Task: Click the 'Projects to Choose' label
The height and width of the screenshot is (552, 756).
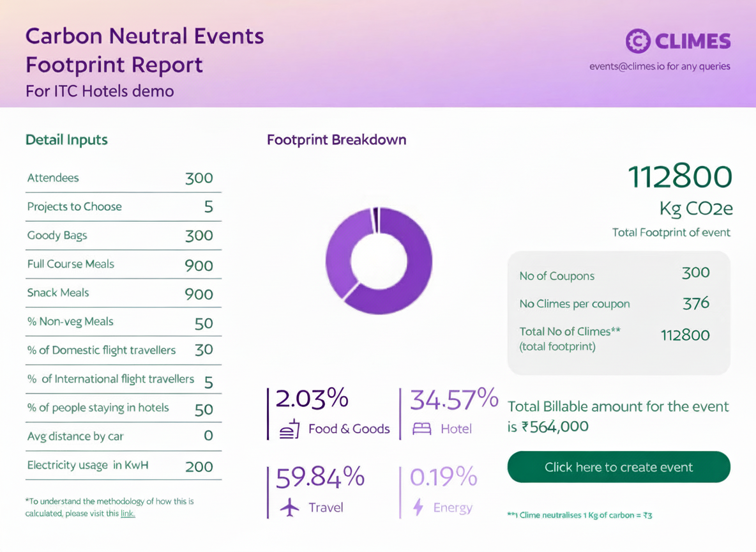Action: 74,206
